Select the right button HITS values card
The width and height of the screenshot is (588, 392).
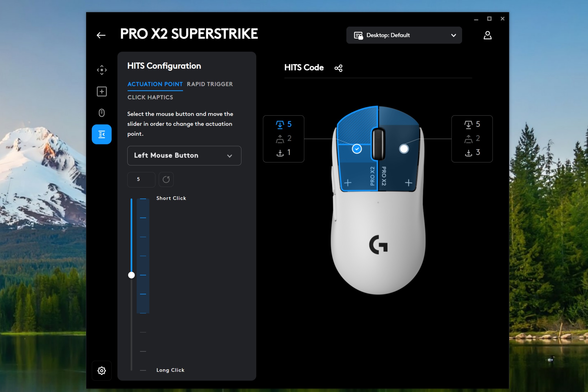click(x=472, y=139)
